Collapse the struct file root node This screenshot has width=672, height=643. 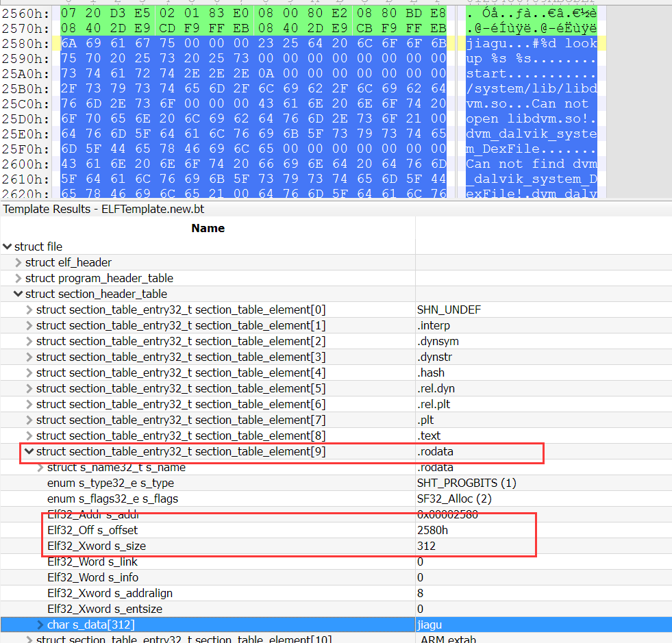click(x=7, y=247)
